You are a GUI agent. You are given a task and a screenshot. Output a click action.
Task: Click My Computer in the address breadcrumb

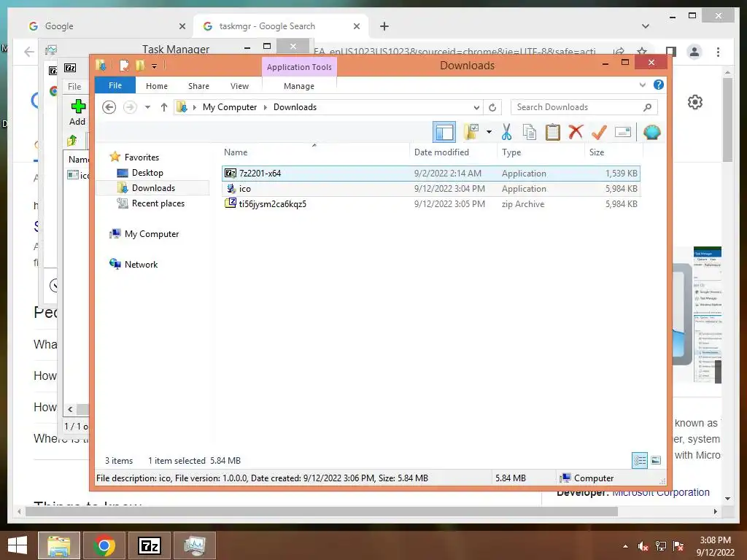(230, 107)
